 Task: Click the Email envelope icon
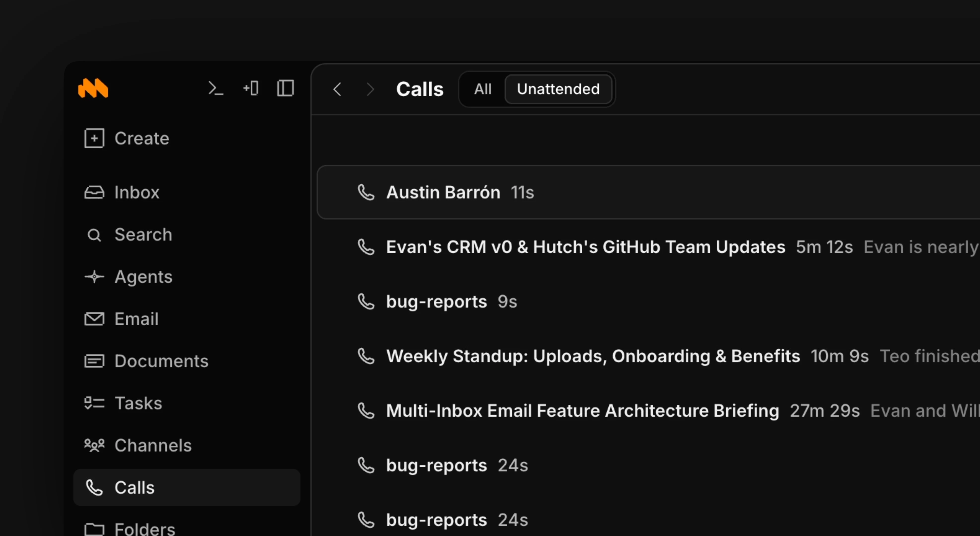coord(94,319)
